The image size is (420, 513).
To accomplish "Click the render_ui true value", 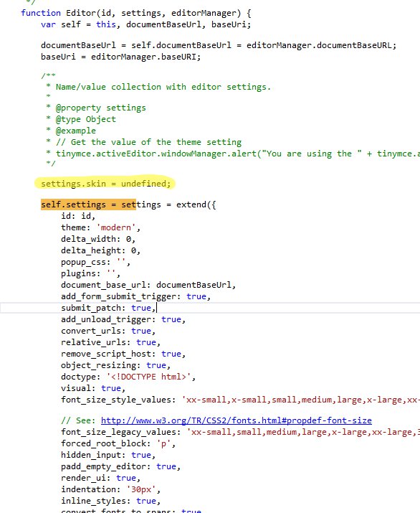I will pos(126,478).
